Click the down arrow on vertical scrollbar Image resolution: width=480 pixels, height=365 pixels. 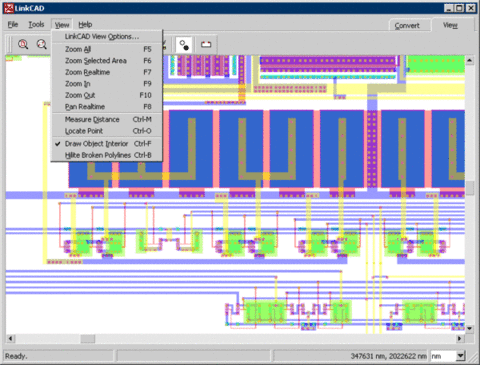pyautogui.click(x=469, y=328)
